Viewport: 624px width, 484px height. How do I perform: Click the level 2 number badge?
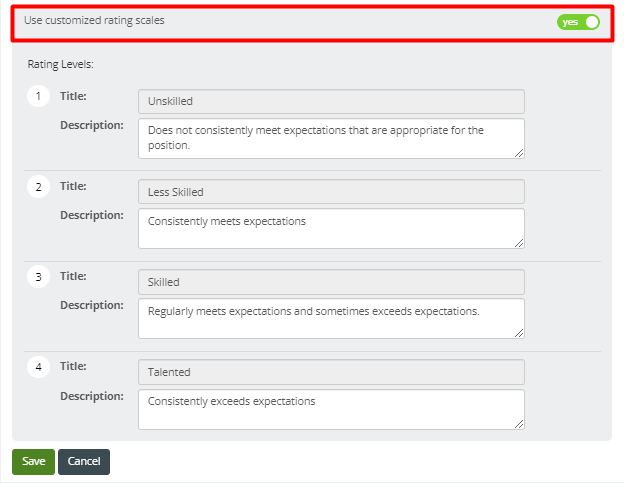(38, 187)
